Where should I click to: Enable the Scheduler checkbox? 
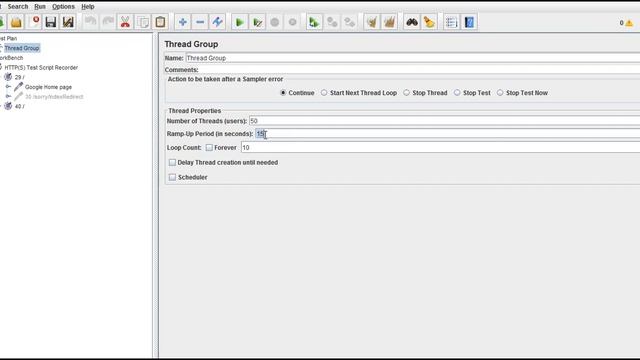click(172, 177)
